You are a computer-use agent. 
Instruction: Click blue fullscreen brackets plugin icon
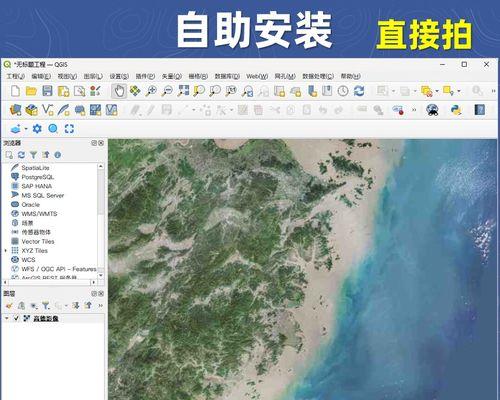[x=69, y=129]
